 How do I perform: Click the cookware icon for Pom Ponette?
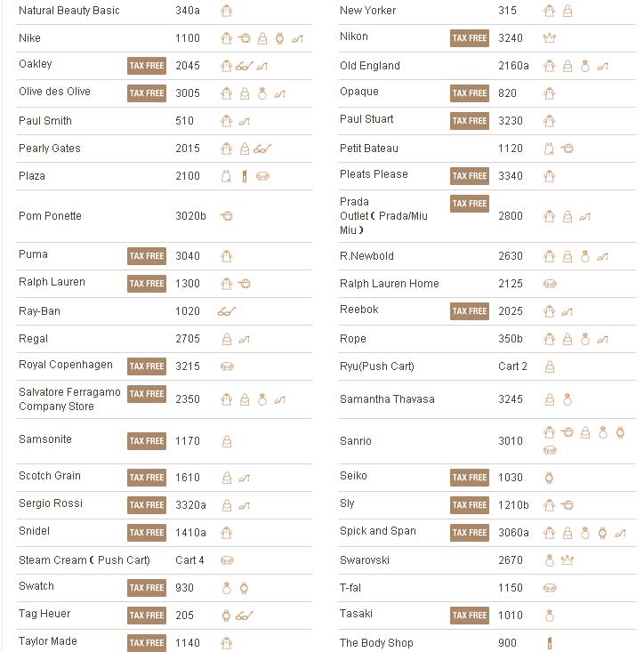[x=227, y=216]
